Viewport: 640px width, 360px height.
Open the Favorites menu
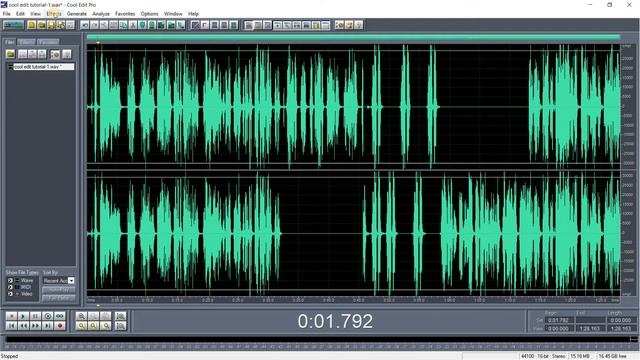click(125, 14)
